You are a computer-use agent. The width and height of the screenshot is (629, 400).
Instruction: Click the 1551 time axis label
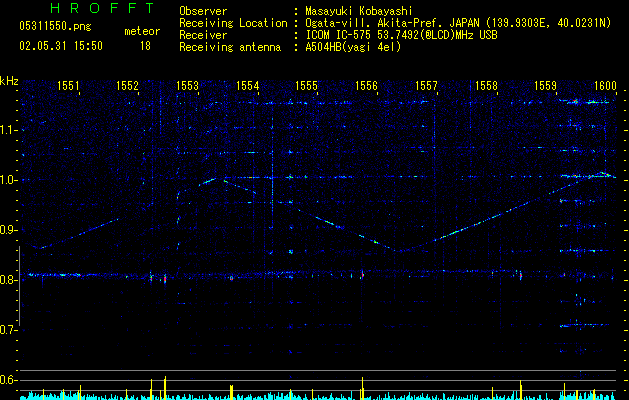point(68,86)
